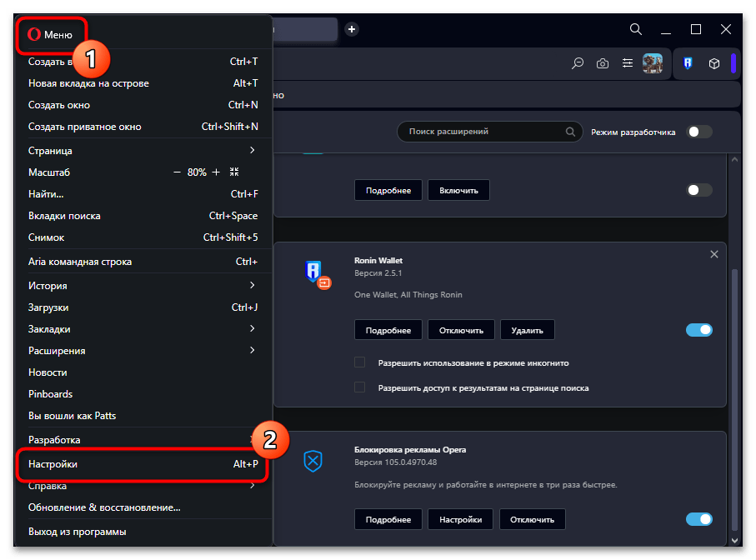
Task: Open a new tab with plus icon
Action: (x=352, y=29)
